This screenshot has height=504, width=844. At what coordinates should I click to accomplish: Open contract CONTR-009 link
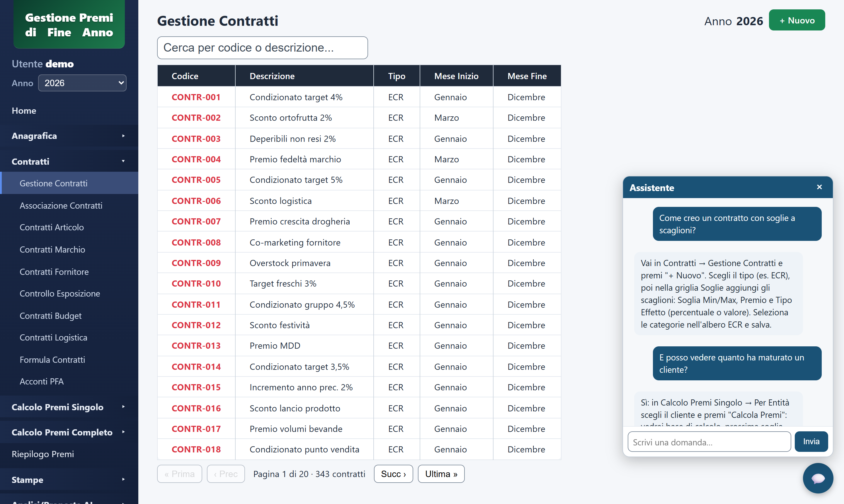tap(196, 263)
